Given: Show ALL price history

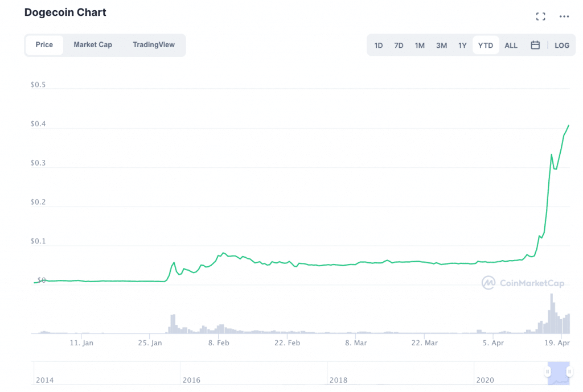Looking at the screenshot, I should 511,46.
